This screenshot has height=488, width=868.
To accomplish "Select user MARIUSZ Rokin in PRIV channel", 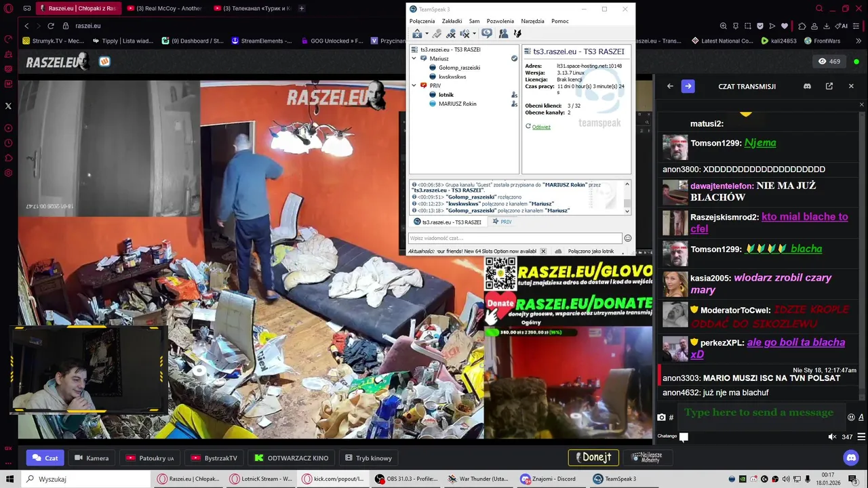I will [x=457, y=104].
